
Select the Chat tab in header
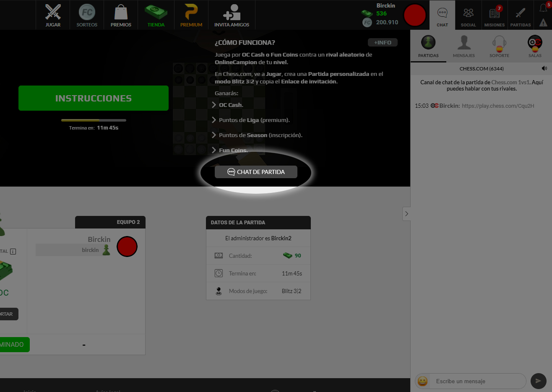tap(442, 15)
